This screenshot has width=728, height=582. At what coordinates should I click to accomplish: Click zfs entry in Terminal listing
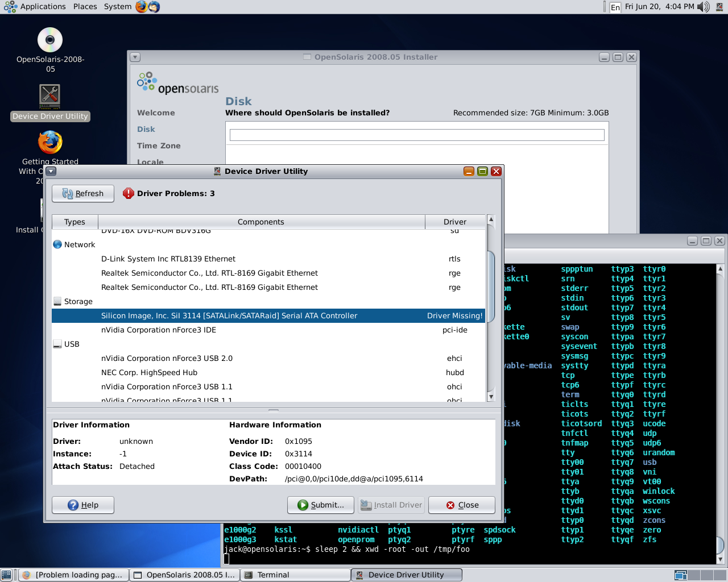coord(650,539)
